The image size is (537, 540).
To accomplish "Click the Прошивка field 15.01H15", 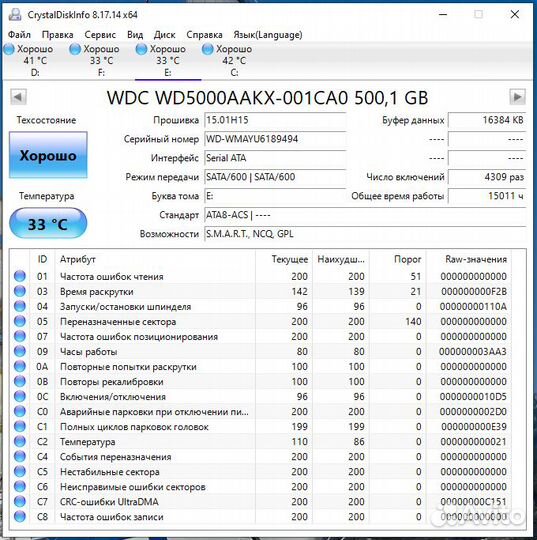I will point(275,120).
